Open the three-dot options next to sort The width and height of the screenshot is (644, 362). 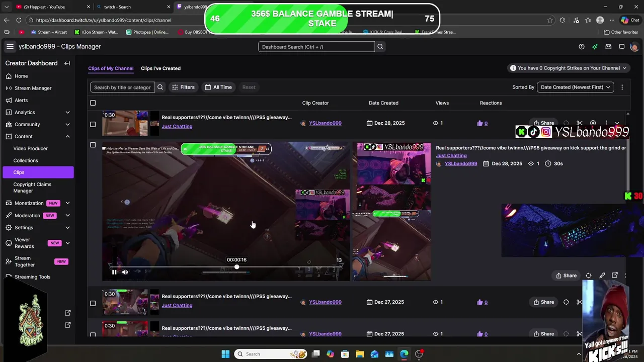[622, 87]
